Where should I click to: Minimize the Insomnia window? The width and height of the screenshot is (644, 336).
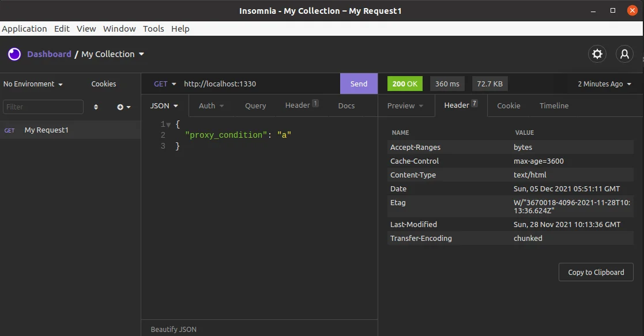click(593, 11)
